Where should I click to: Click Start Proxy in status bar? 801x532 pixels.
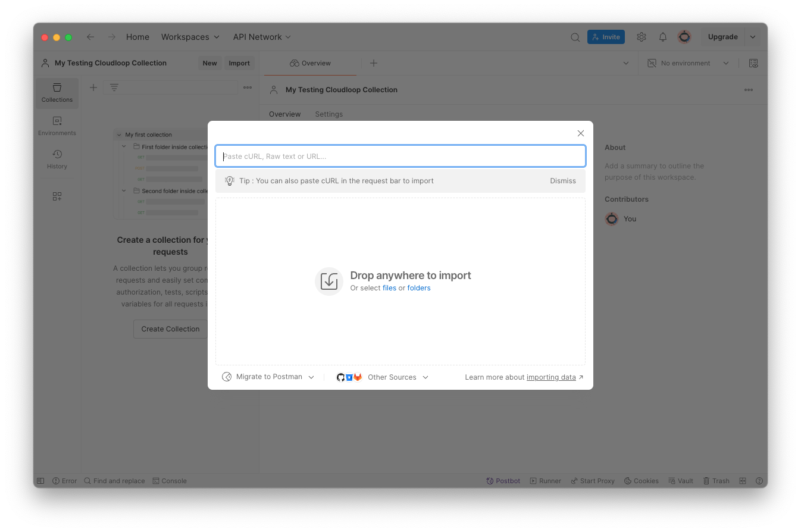pyautogui.click(x=593, y=481)
